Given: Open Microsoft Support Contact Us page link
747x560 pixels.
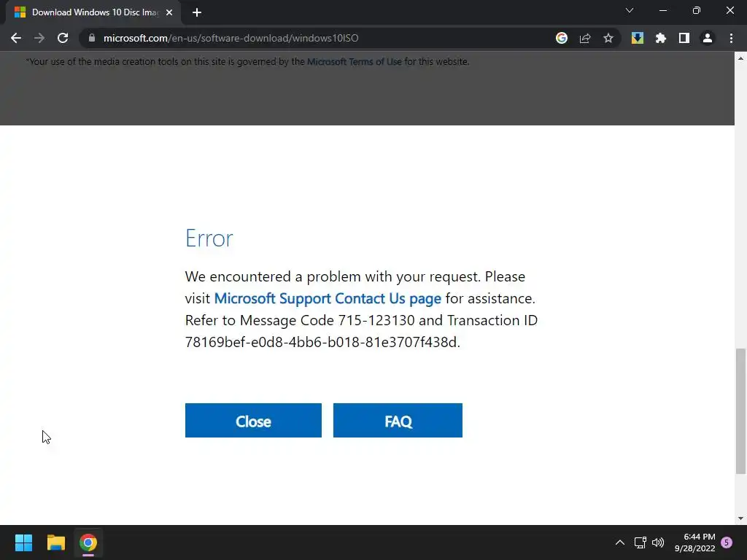Looking at the screenshot, I should [x=328, y=298].
